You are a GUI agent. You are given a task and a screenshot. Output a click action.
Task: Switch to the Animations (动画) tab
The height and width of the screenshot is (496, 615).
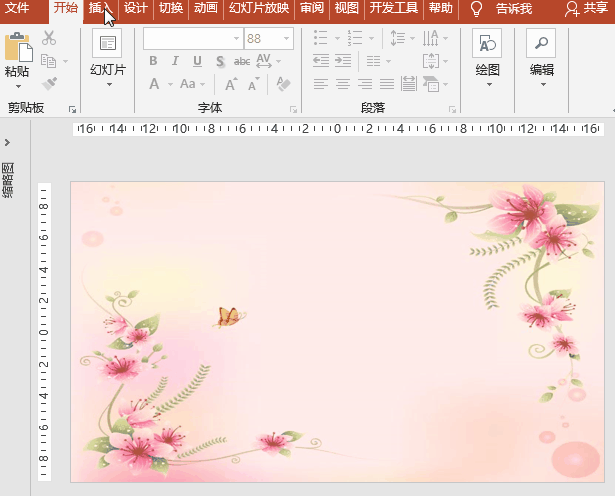pyautogui.click(x=206, y=8)
